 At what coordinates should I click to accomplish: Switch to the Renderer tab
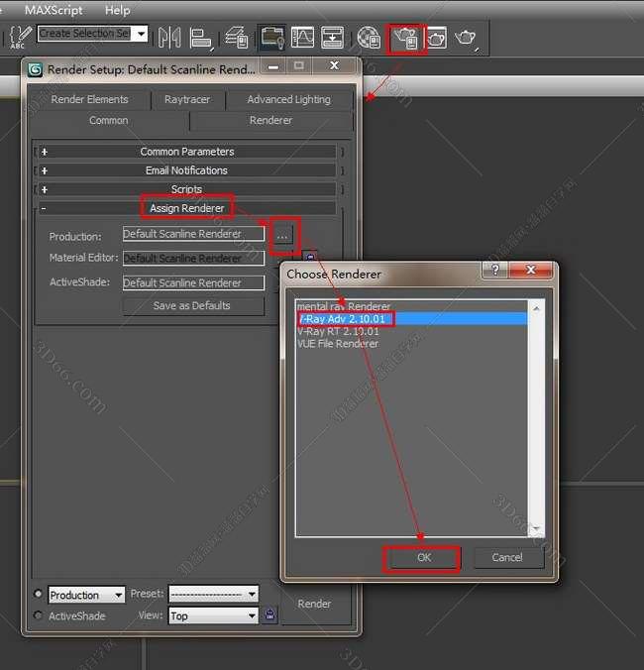tap(271, 121)
